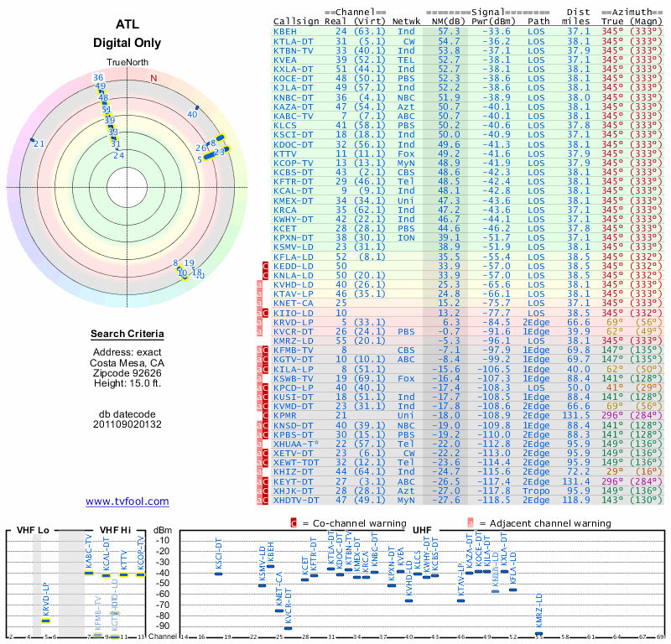
Task: Click the adjacent-channel icon beside KSWB-TV
Action: [259, 379]
